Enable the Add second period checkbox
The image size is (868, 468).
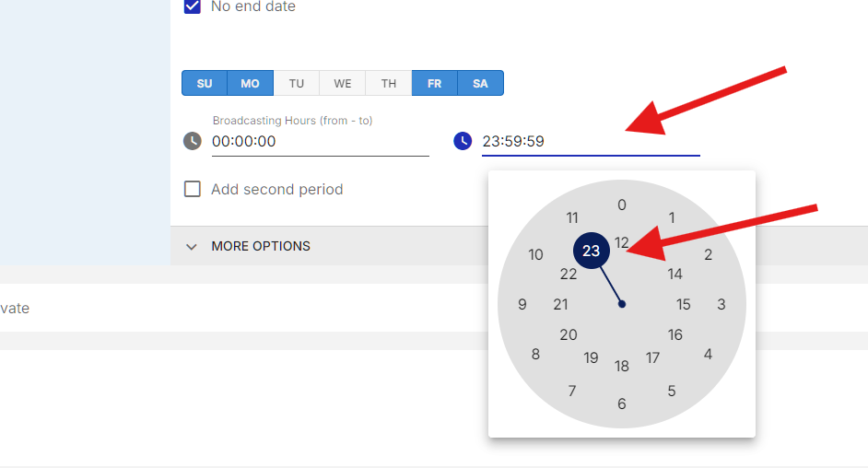tap(192, 189)
